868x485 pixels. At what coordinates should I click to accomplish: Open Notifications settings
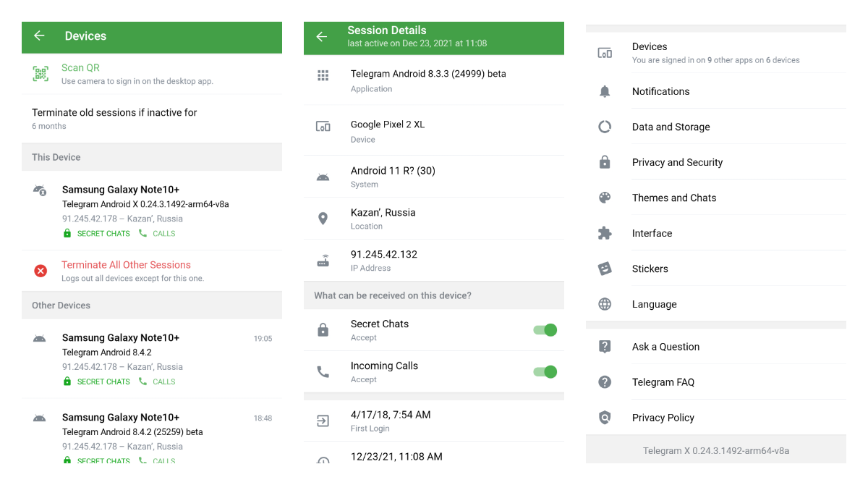point(716,91)
